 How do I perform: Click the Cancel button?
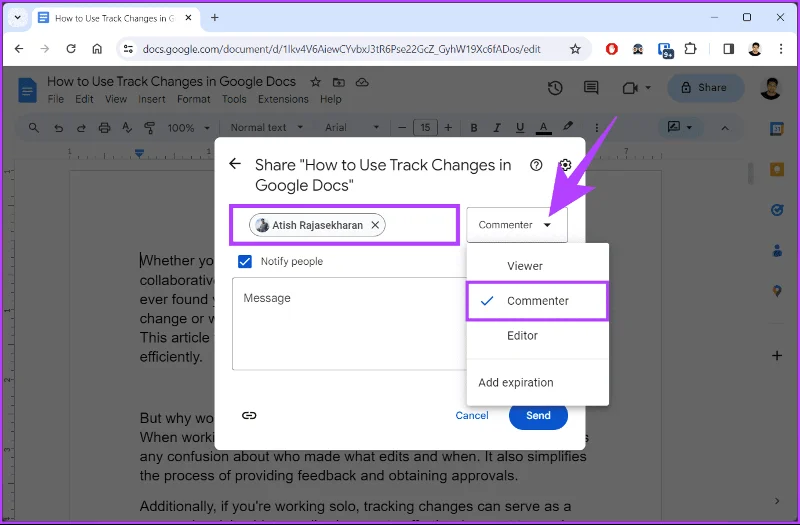pyautogui.click(x=471, y=415)
